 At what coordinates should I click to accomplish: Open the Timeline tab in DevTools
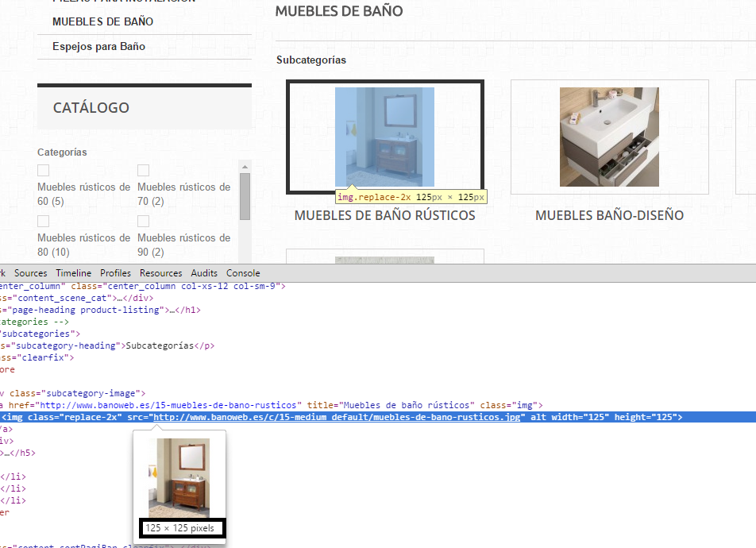pyautogui.click(x=73, y=273)
